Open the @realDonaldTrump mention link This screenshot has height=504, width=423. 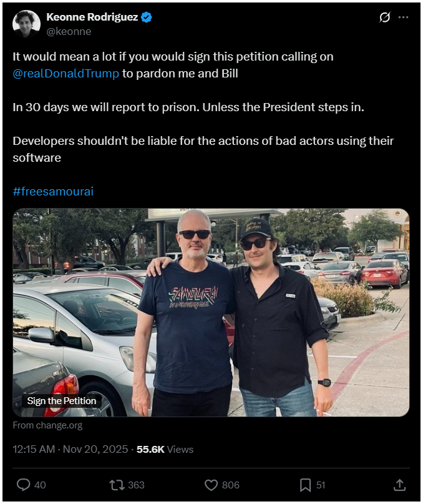(66, 73)
